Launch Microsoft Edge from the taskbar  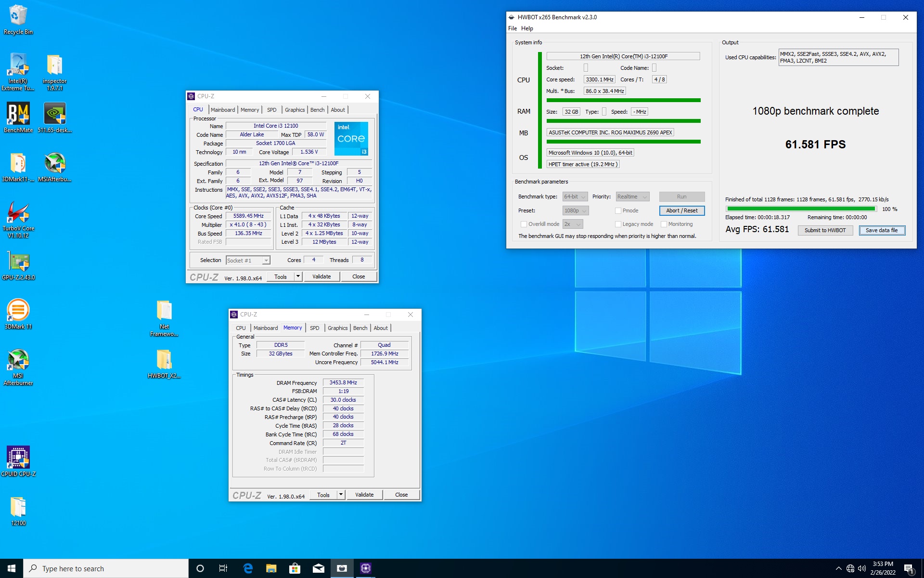[248, 568]
